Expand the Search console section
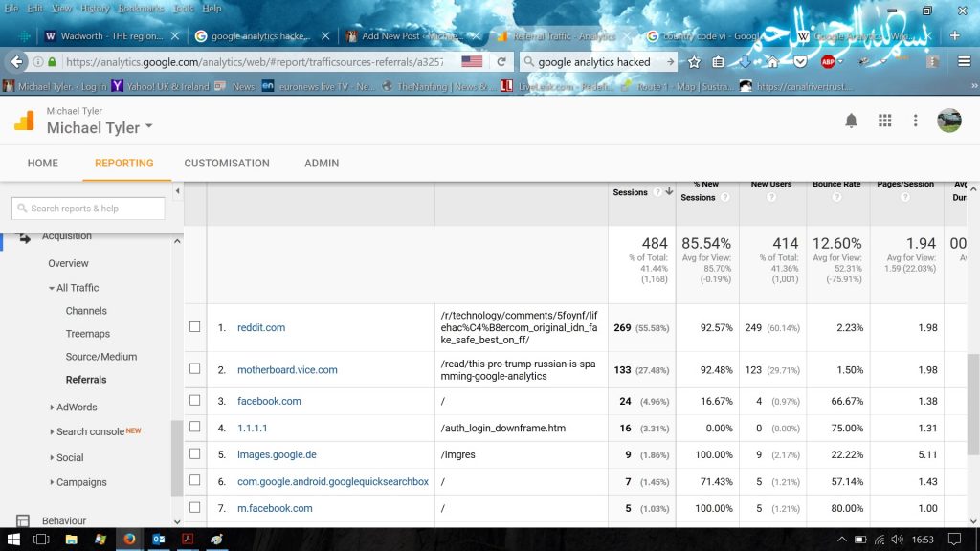The image size is (980, 551). point(52,431)
